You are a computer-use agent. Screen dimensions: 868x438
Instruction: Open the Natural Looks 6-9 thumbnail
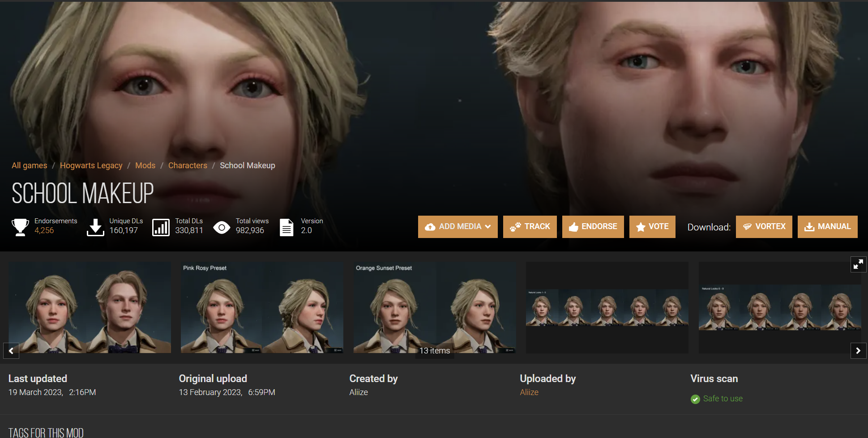[780, 307]
